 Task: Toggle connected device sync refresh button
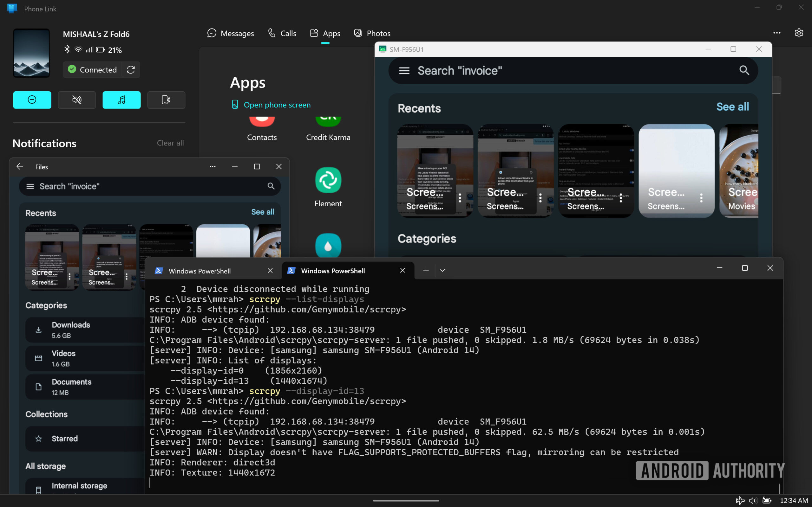coord(130,69)
